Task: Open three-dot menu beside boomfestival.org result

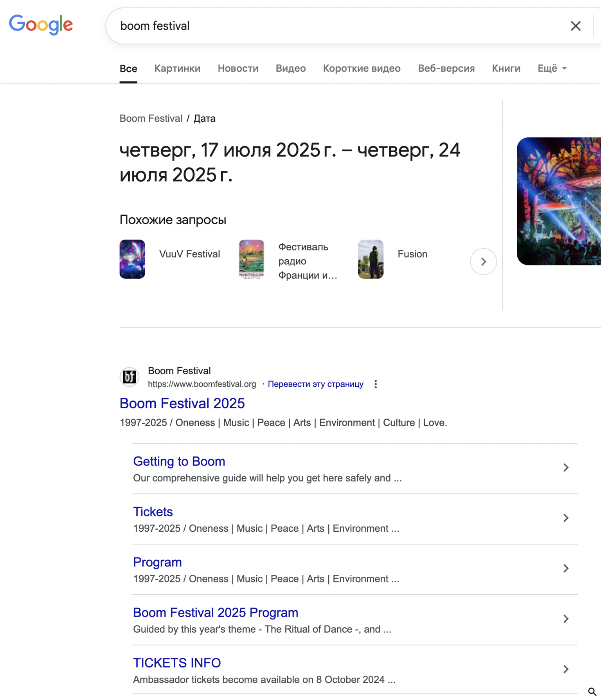Action: [376, 384]
